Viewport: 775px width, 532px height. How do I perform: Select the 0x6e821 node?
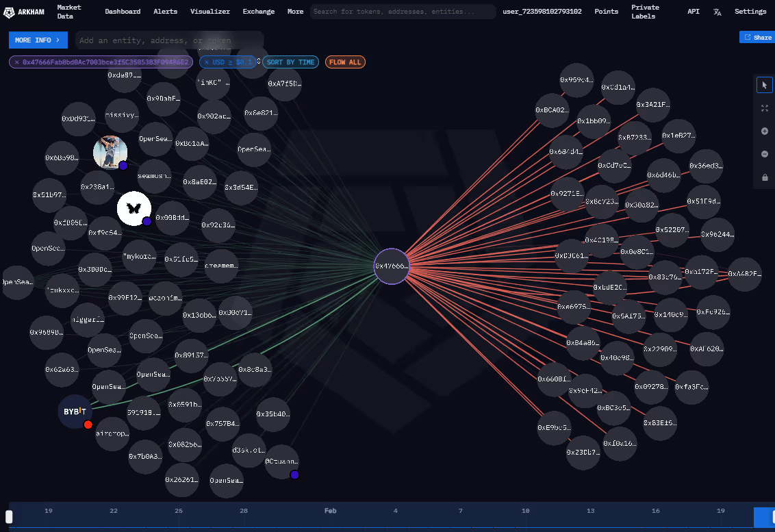click(x=261, y=113)
